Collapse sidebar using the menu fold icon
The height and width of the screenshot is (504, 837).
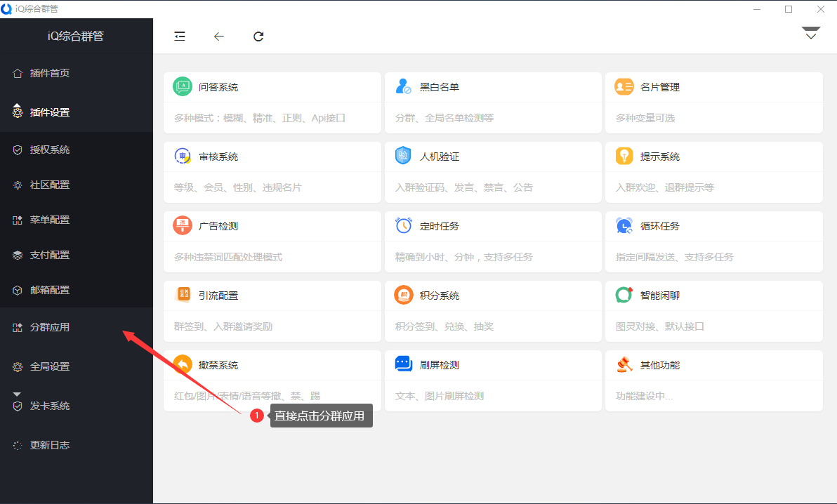(x=179, y=37)
